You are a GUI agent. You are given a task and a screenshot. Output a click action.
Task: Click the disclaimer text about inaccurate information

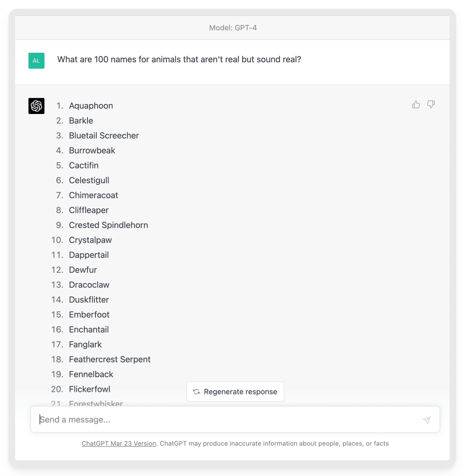point(274,443)
